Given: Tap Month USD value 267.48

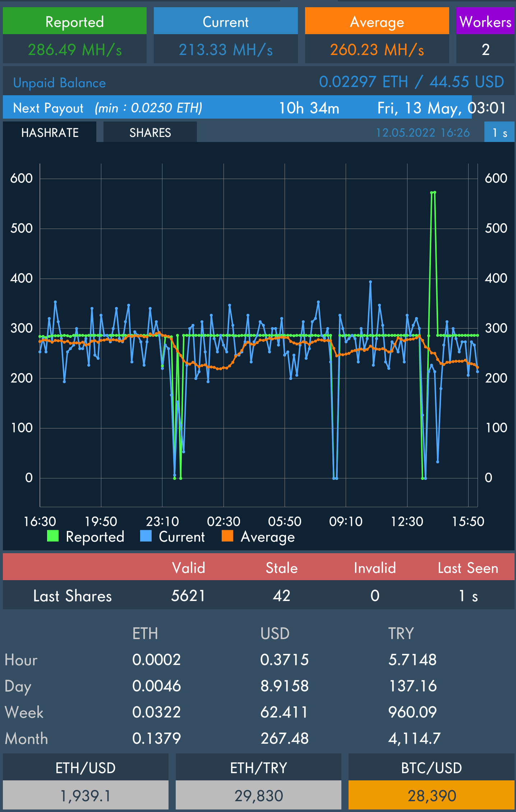Looking at the screenshot, I should pos(285,739).
